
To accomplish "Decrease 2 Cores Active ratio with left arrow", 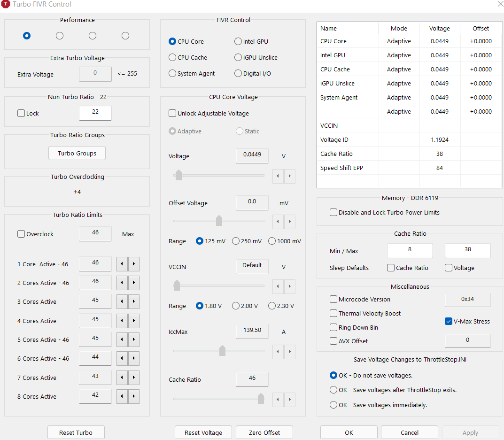I will point(122,283).
